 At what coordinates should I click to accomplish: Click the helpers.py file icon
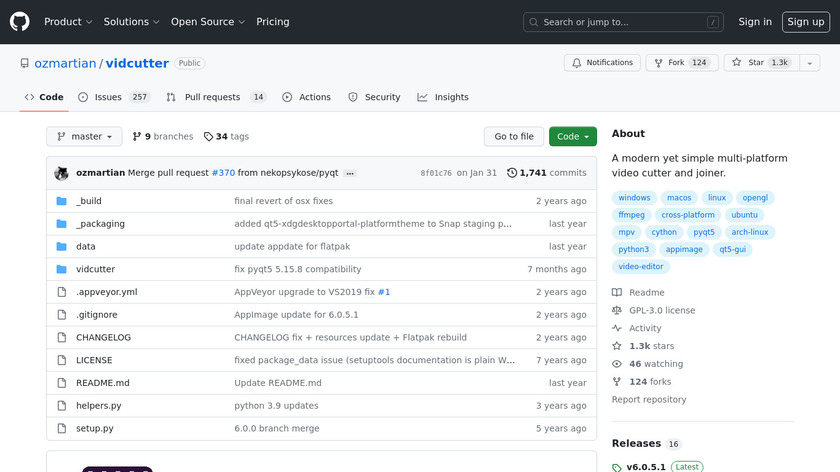click(62, 406)
